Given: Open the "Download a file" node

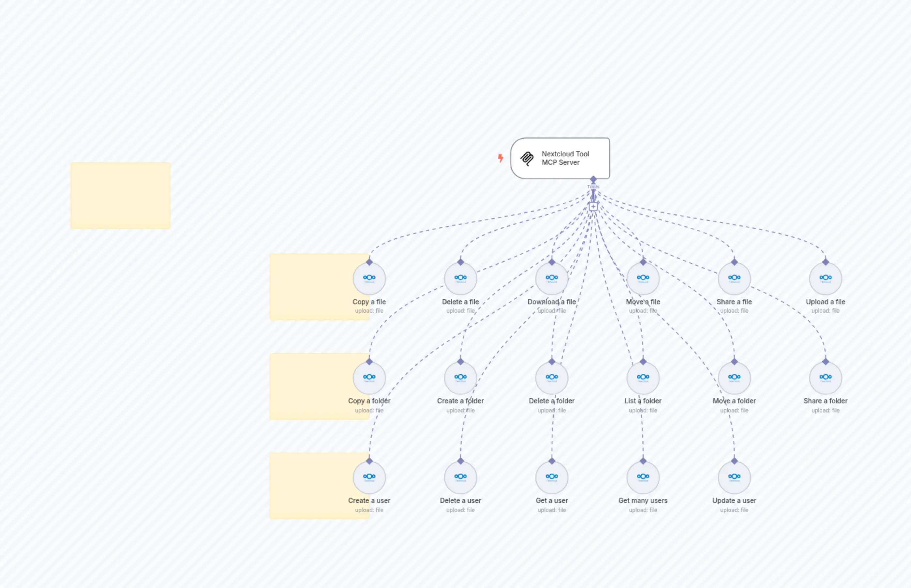Looking at the screenshot, I should point(551,278).
